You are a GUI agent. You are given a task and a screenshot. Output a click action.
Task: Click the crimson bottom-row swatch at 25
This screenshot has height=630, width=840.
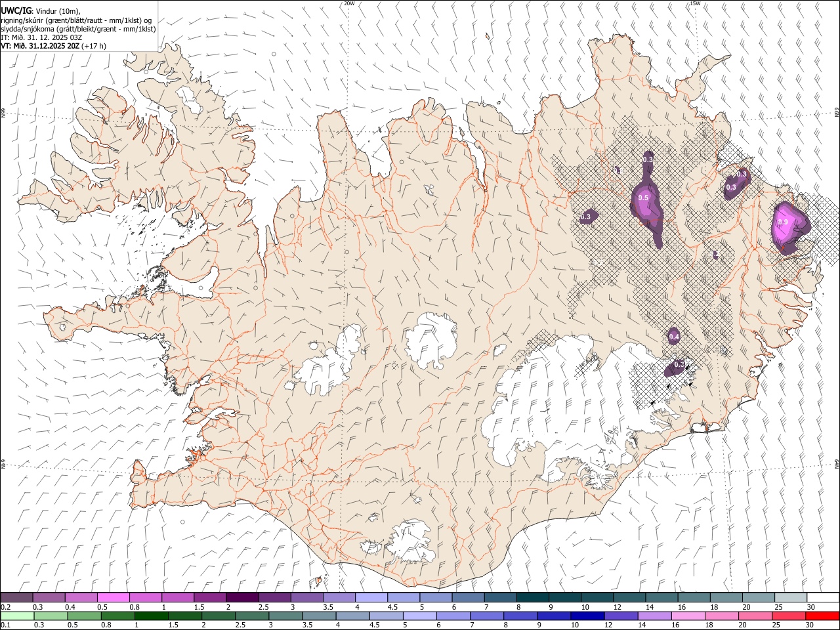click(x=789, y=616)
